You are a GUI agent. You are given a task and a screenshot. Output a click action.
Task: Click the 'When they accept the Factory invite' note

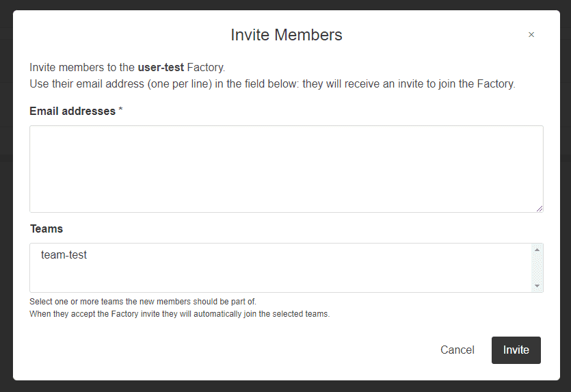(179, 314)
